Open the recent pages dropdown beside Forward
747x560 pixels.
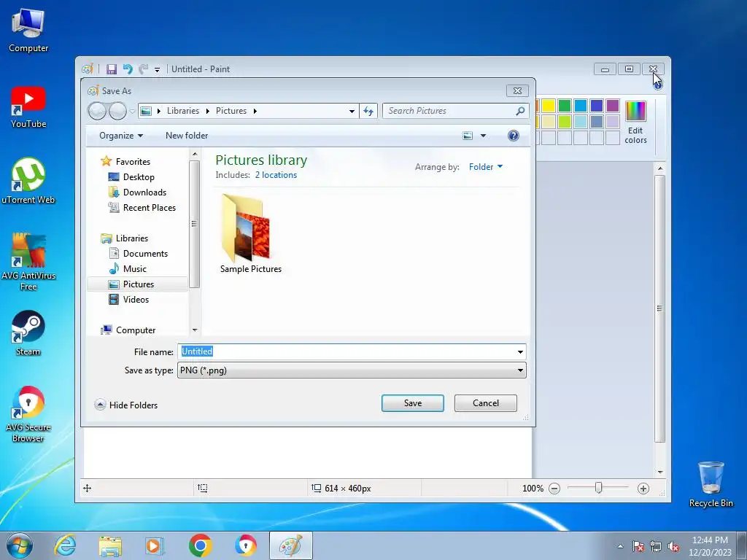point(133,112)
